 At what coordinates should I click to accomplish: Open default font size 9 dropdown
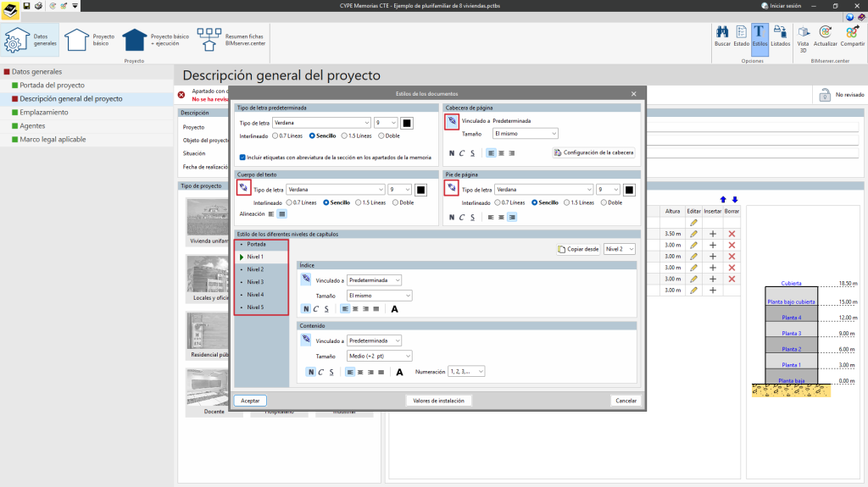point(386,123)
